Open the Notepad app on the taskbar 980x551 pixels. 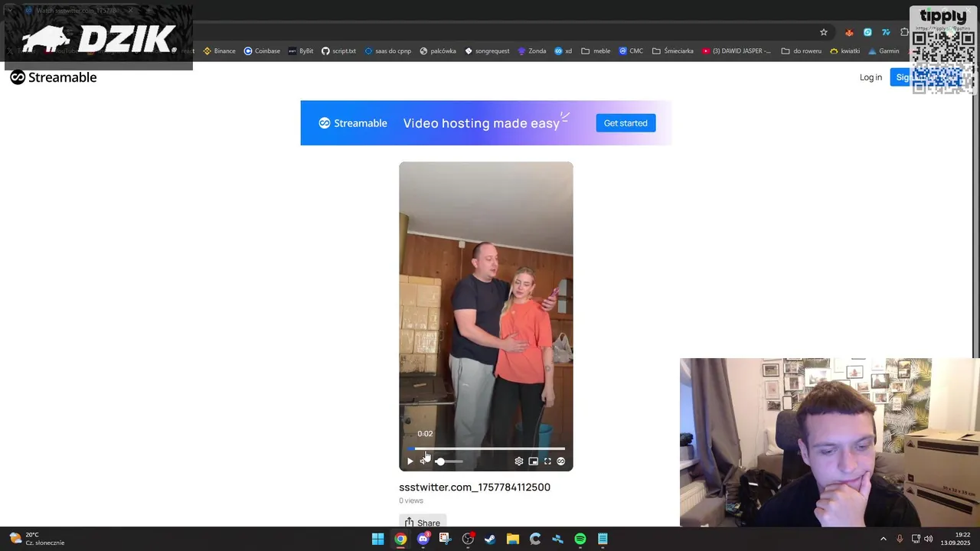tap(603, 539)
